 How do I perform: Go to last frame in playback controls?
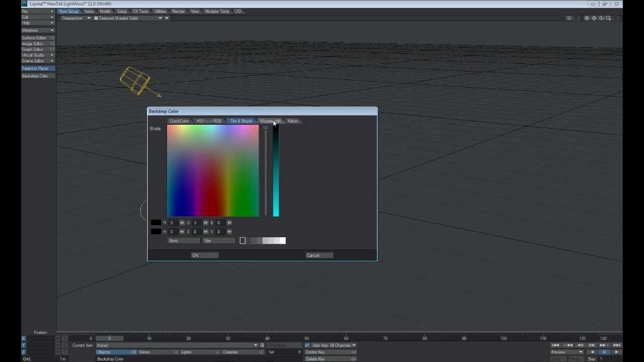pyautogui.click(x=617, y=345)
